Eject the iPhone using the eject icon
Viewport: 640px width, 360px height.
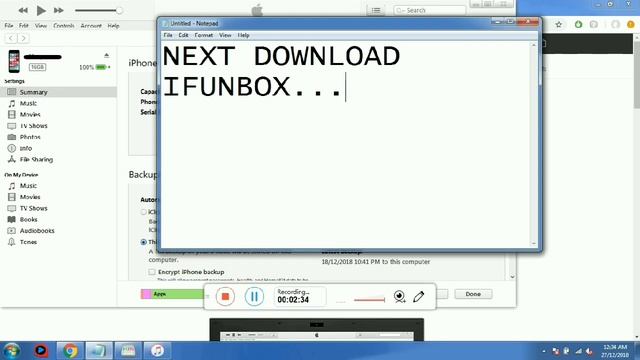coord(107,55)
